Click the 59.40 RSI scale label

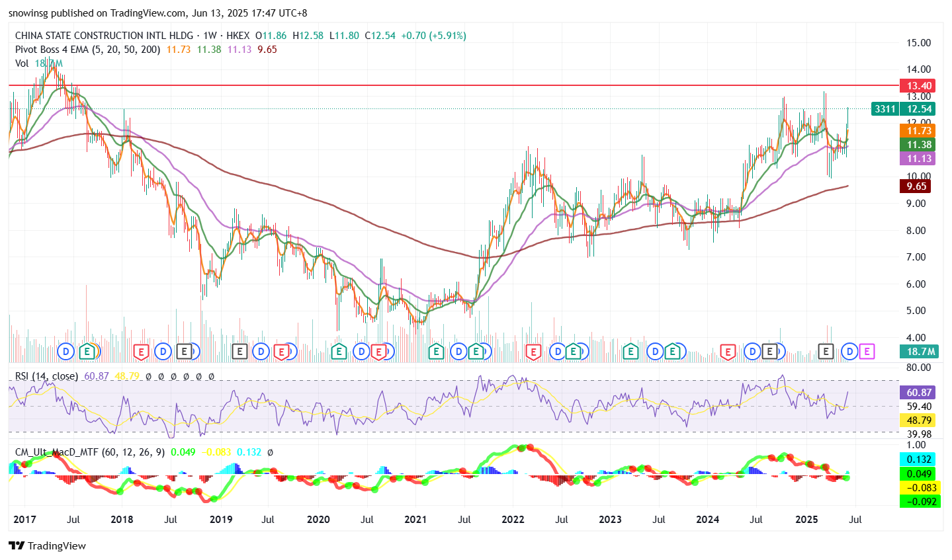pos(919,407)
